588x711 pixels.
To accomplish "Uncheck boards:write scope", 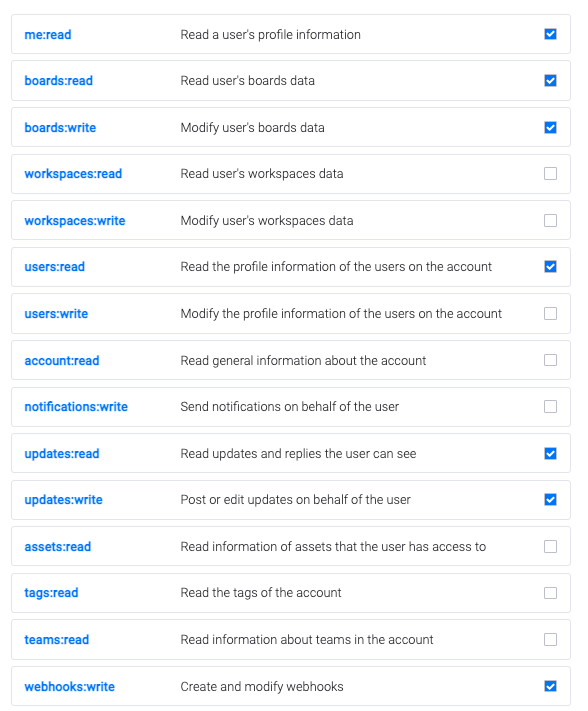I will click(550, 127).
